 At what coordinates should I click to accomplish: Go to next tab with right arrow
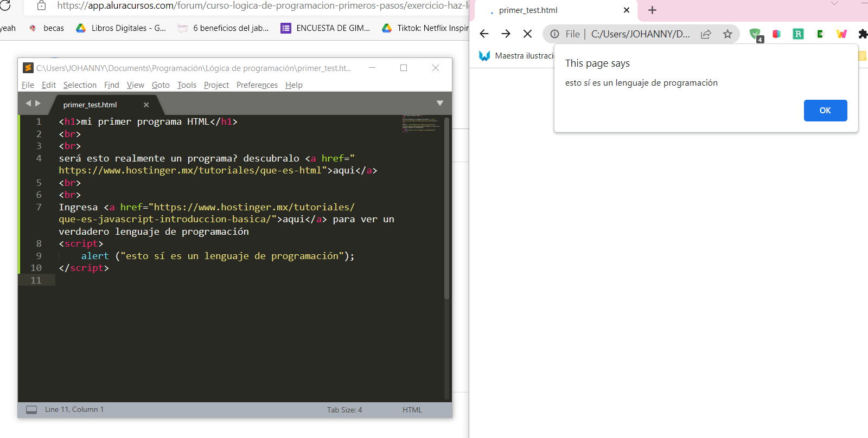(38, 103)
